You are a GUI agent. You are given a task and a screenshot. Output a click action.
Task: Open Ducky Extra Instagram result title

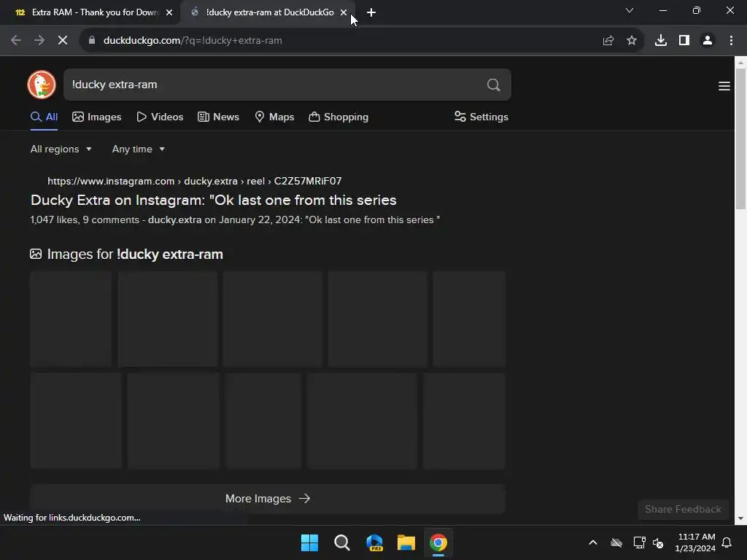tap(214, 200)
